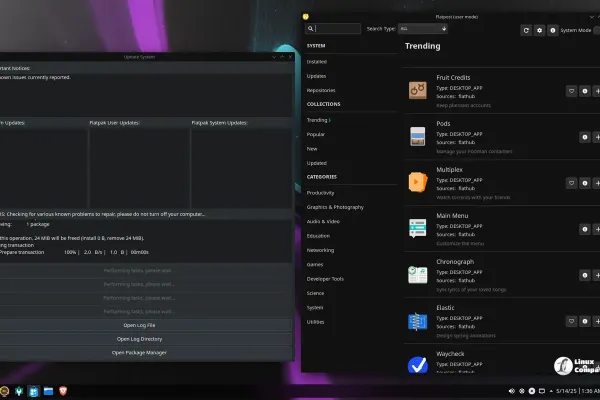Browse the Productivity category
Screen dimensions: 600x400
[x=320, y=193]
